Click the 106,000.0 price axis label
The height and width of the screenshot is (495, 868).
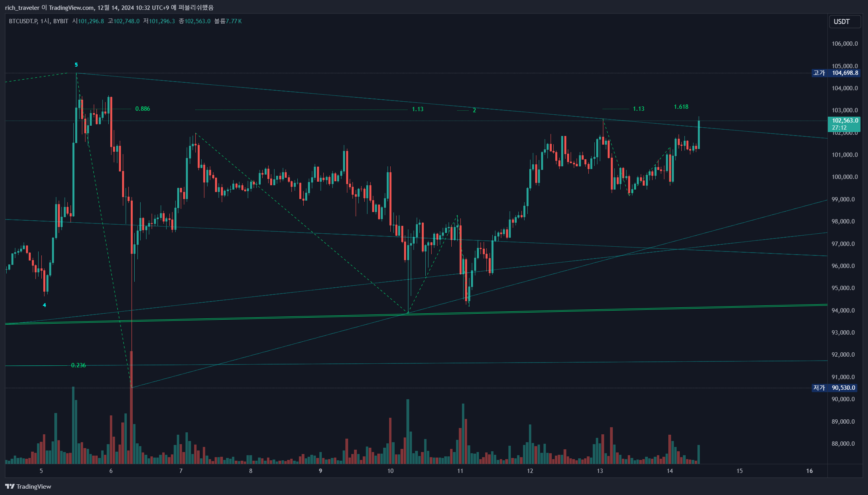(x=845, y=44)
